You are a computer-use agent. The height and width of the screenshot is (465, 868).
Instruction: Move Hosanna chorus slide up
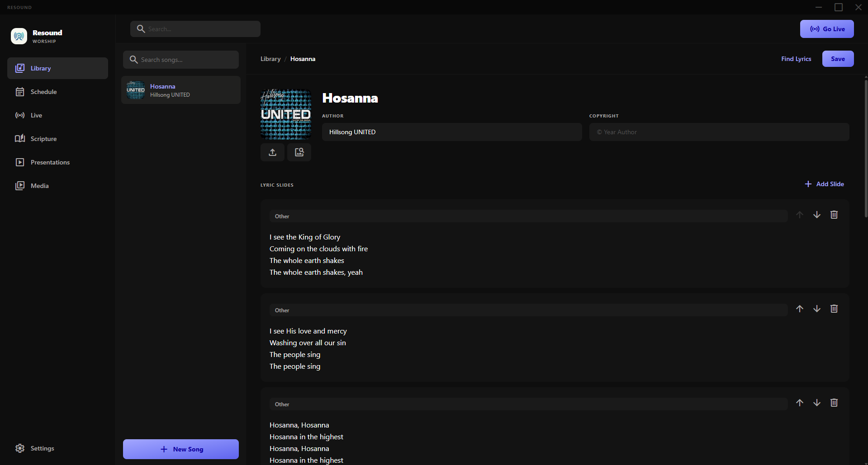(800, 403)
